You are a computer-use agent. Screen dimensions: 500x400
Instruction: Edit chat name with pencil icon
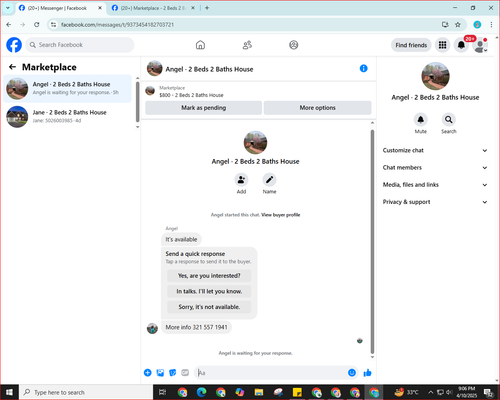tap(269, 180)
